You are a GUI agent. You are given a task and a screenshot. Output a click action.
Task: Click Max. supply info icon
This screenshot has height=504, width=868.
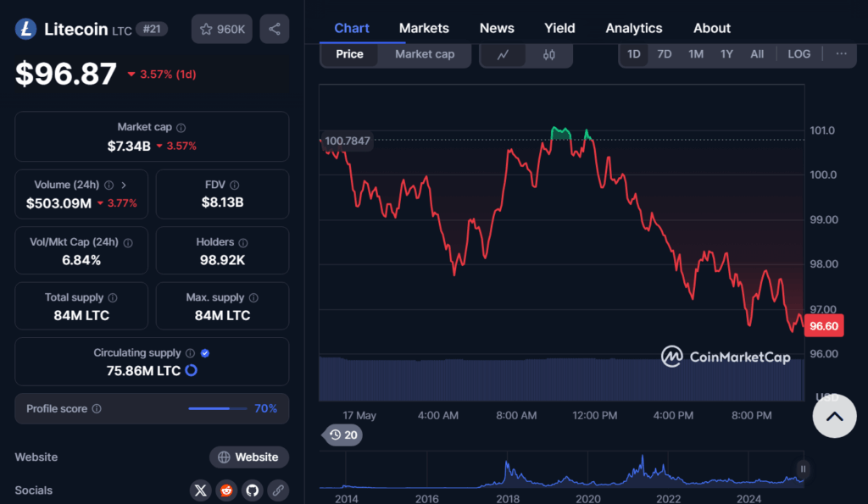coord(253,297)
